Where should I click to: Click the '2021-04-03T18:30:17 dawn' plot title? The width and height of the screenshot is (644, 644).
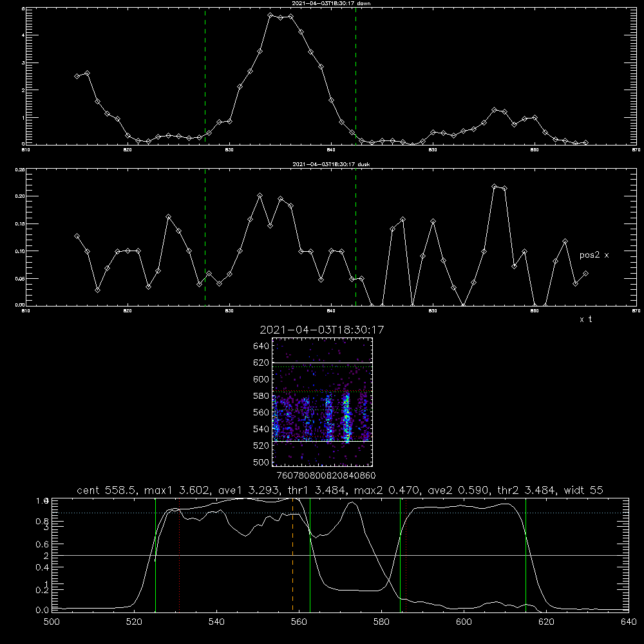(331, 3)
